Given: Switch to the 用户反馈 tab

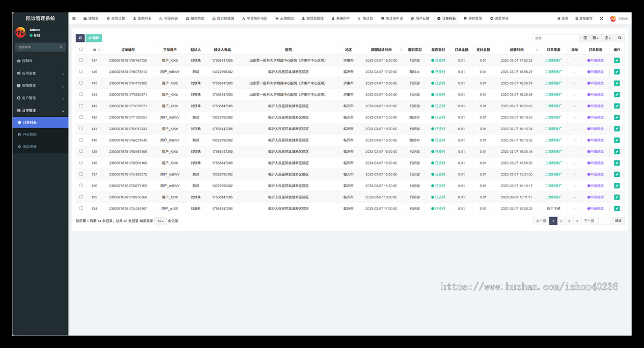Looking at the screenshot, I should [420, 18].
